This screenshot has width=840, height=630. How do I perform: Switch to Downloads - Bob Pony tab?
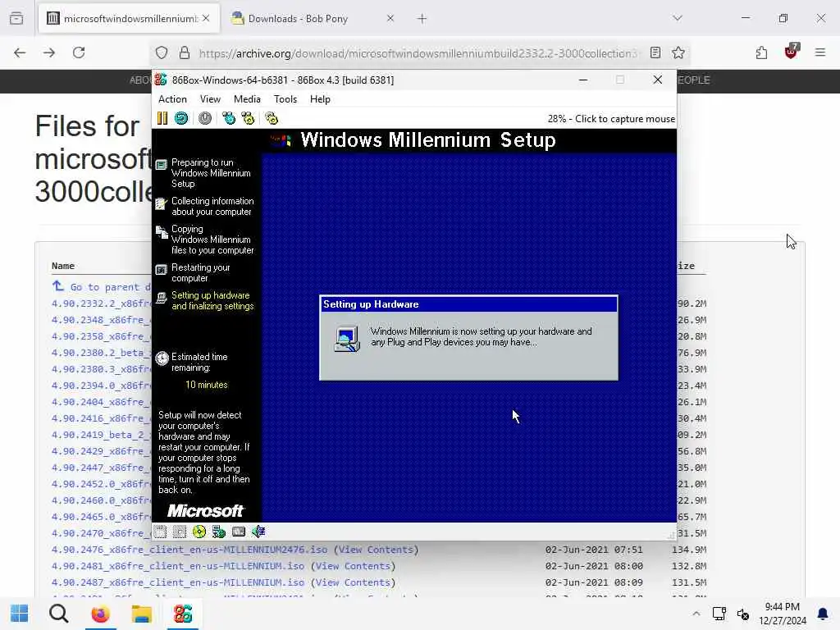(311, 19)
